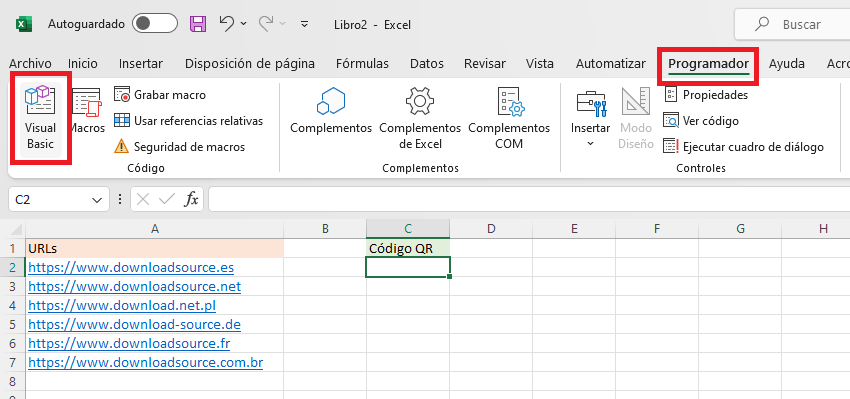Click into the formula bar

(x=529, y=200)
